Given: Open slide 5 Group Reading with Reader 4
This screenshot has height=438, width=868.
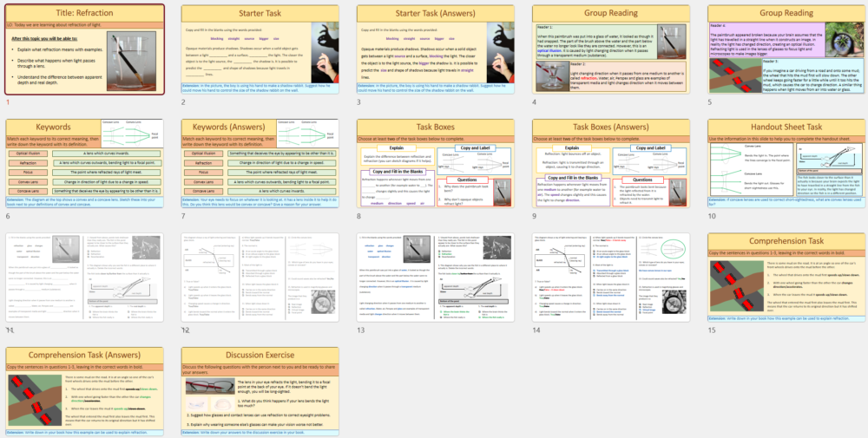Looking at the screenshot, I should point(786,49).
